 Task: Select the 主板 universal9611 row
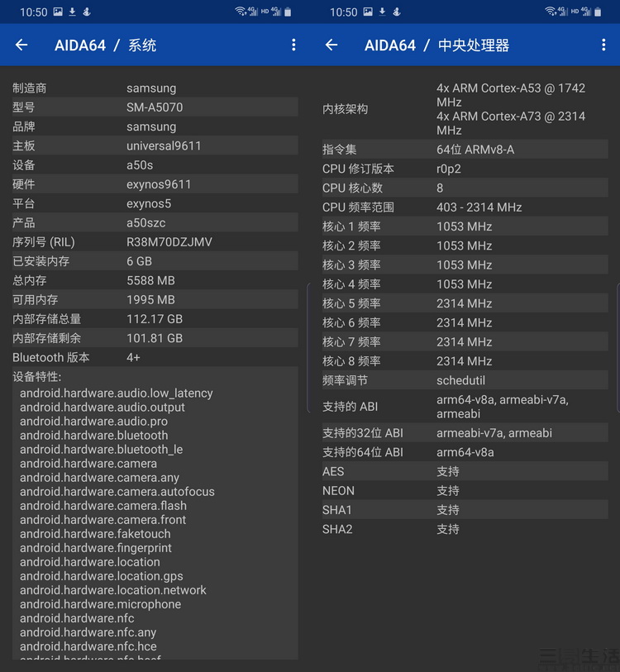[155, 145]
